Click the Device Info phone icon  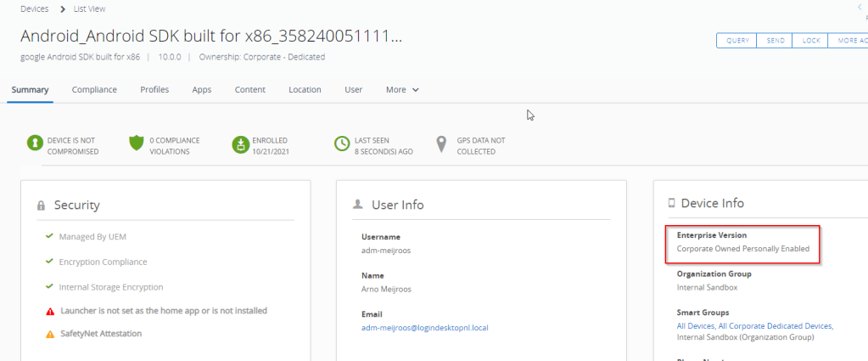(672, 204)
